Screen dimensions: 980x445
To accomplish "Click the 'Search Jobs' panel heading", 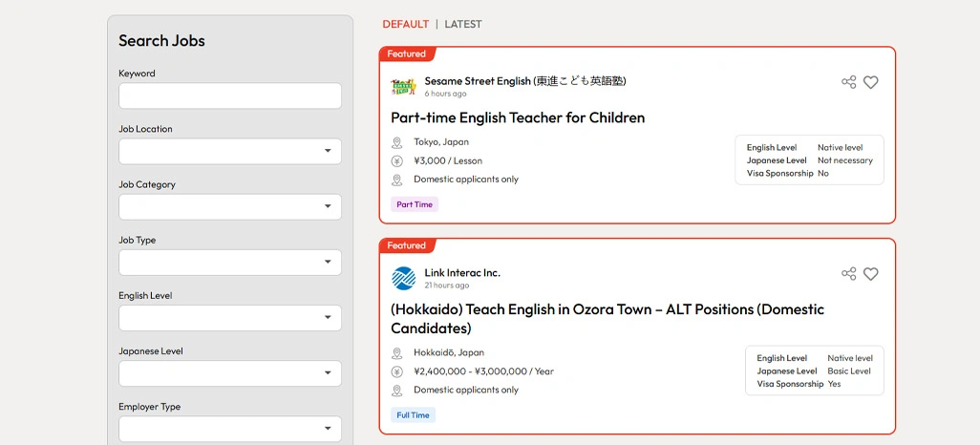I will pos(161,41).
